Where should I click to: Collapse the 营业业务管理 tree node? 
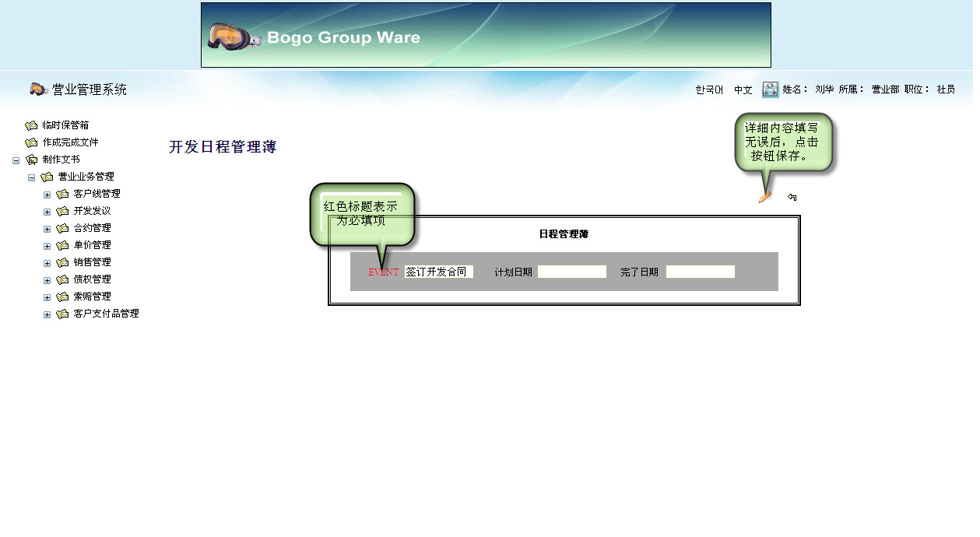tap(31, 177)
